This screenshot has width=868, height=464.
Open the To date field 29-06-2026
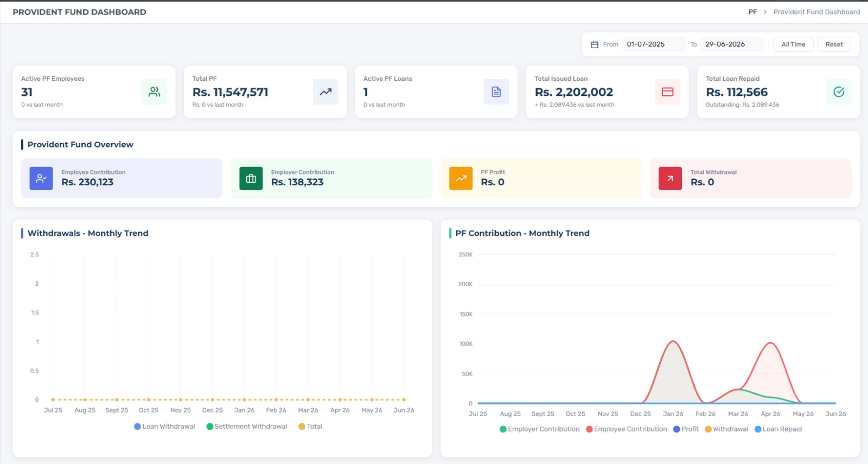click(x=732, y=44)
